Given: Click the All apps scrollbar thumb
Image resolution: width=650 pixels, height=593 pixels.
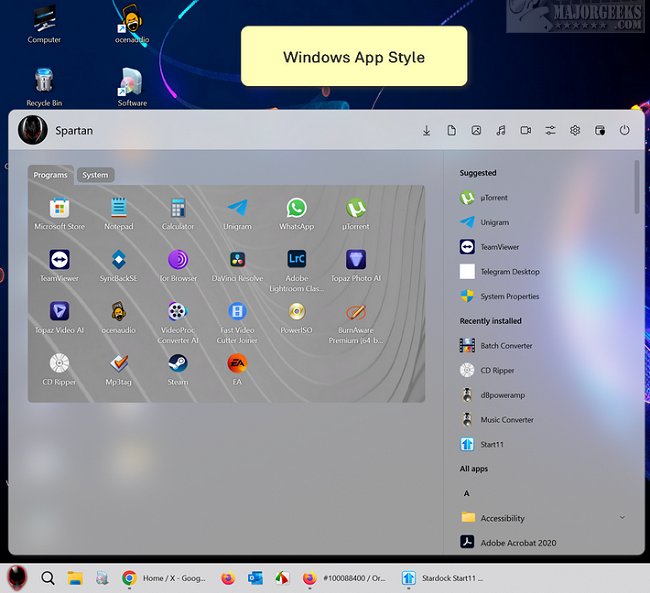Looking at the screenshot, I should pos(636,187).
